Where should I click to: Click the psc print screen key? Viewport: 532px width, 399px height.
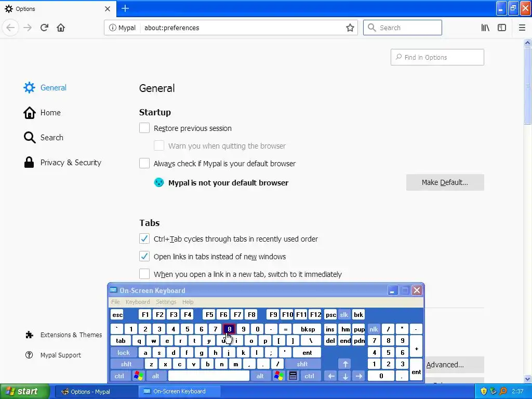[x=330, y=314]
